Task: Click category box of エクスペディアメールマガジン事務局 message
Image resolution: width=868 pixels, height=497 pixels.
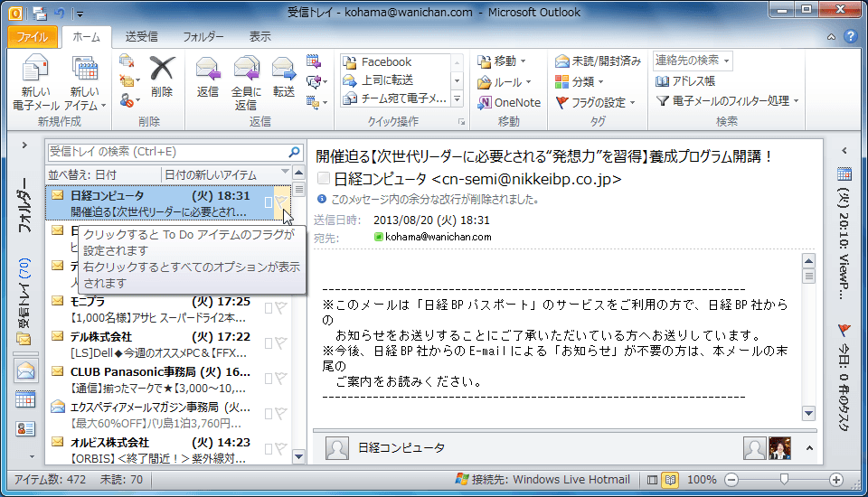Action: coord(269,414)
